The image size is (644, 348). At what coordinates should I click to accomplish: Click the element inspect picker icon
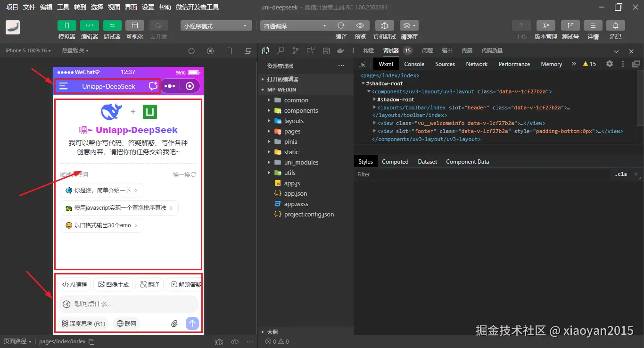(x=362, y=64)
